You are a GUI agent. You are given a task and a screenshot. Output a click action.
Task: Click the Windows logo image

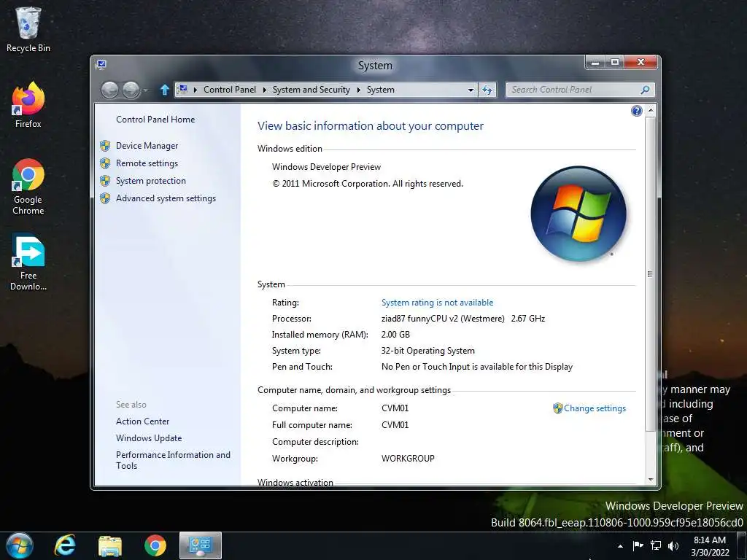click(x=578, y=214)
